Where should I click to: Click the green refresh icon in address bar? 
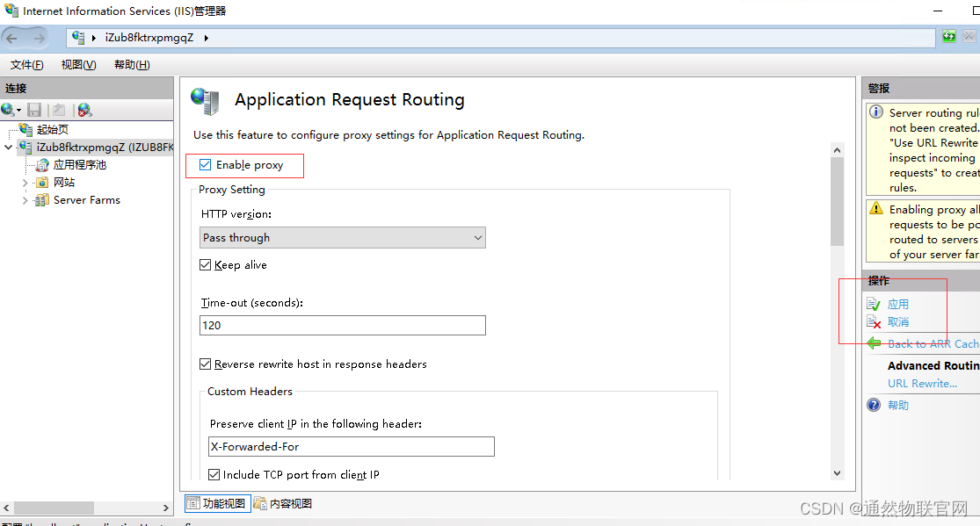pos(948,36)
